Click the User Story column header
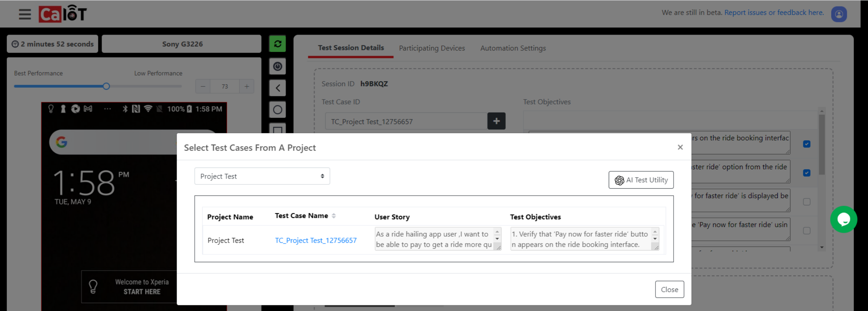868x311 pixels. click(392, 217)
